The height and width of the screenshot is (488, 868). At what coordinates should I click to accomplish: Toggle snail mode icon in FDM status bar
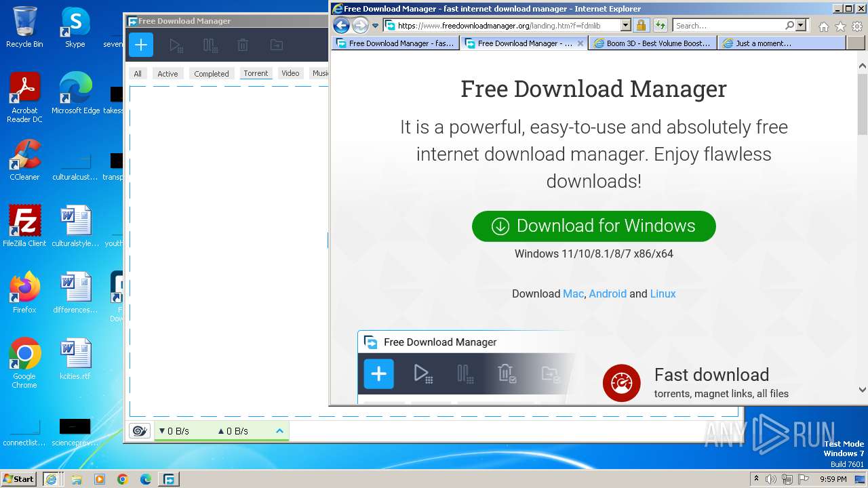click(x=140, y=431)
